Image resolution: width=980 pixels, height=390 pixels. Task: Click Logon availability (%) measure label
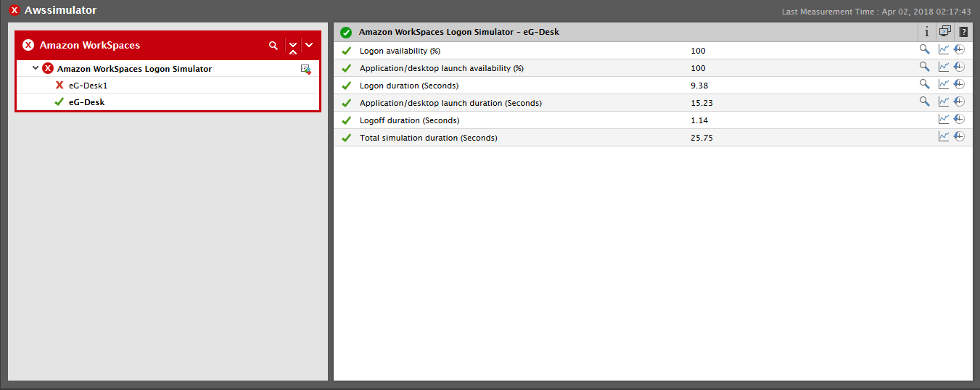click(400, 51)
